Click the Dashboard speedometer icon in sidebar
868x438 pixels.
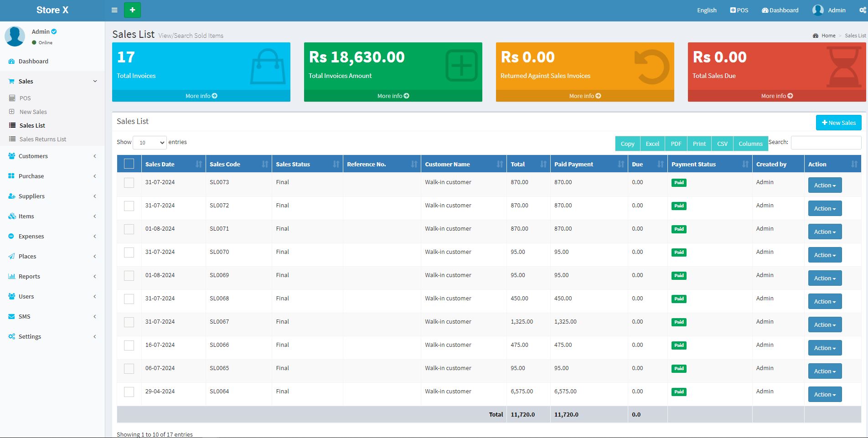12,61
